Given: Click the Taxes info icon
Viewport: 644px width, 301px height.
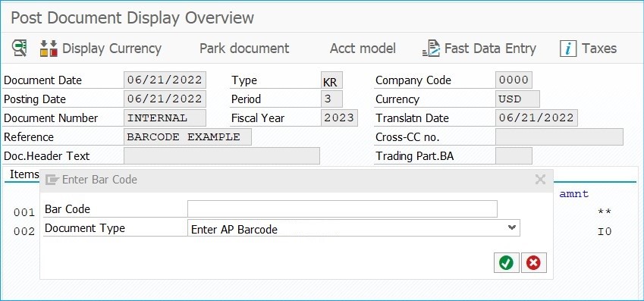Looking at the screenshot, I should tap(568, 48).
